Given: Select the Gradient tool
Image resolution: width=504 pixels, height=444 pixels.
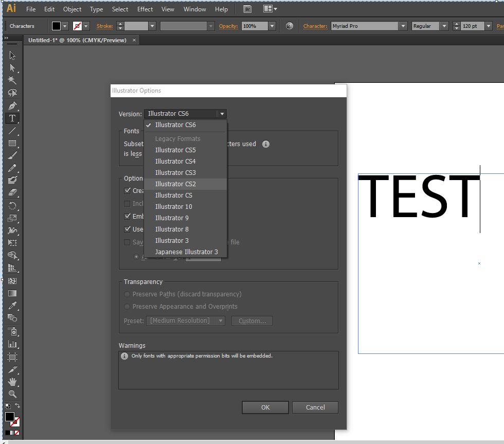Looking at the screenshot, I should 12,293.
